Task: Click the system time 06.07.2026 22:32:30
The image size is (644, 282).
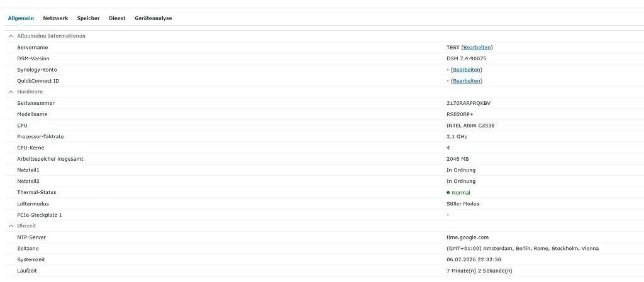Action: click(x=474, y=259)
